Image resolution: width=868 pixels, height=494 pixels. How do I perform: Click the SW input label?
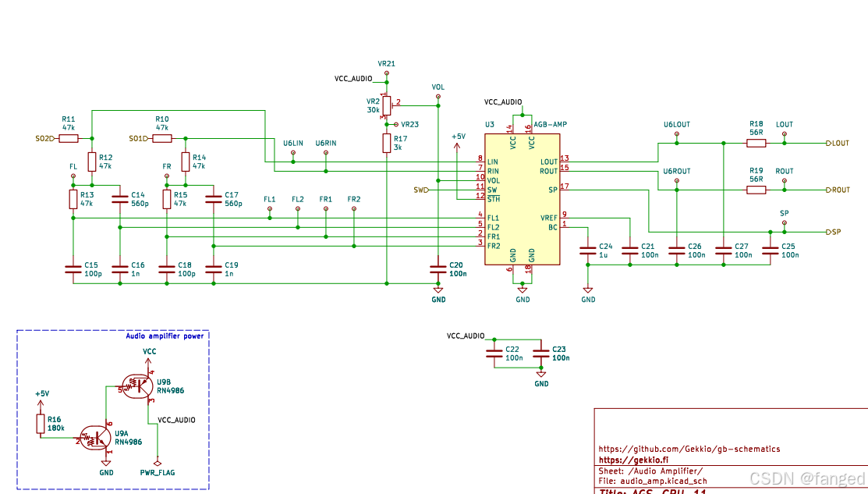coord(421,190)
